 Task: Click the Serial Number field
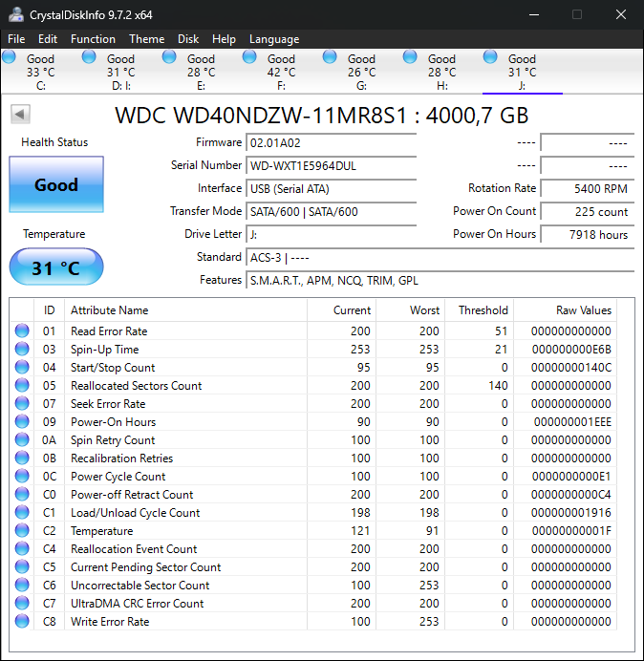[331, 165]
